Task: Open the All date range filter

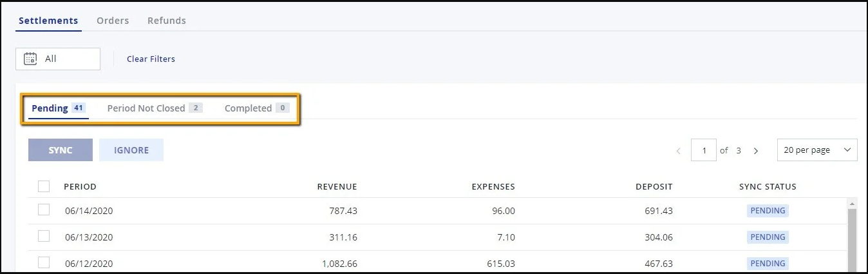Action: pyautogui.click(x=58, y=59)
